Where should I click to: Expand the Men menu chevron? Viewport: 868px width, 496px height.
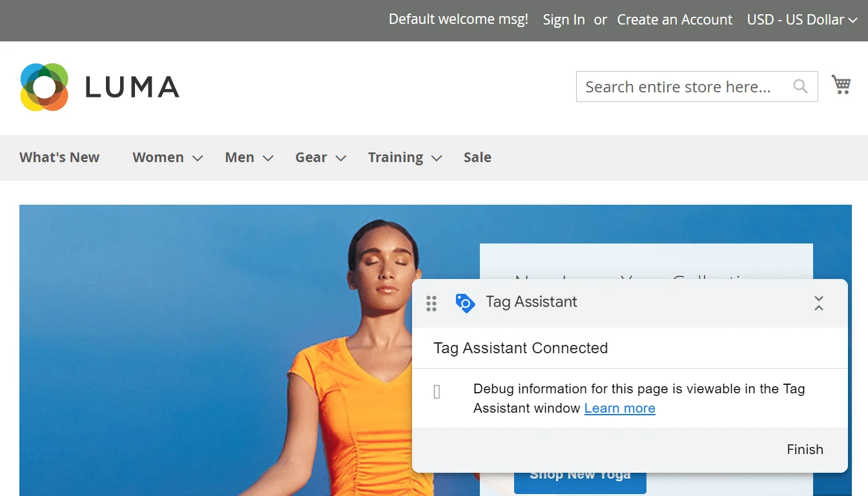coord(268,158)
